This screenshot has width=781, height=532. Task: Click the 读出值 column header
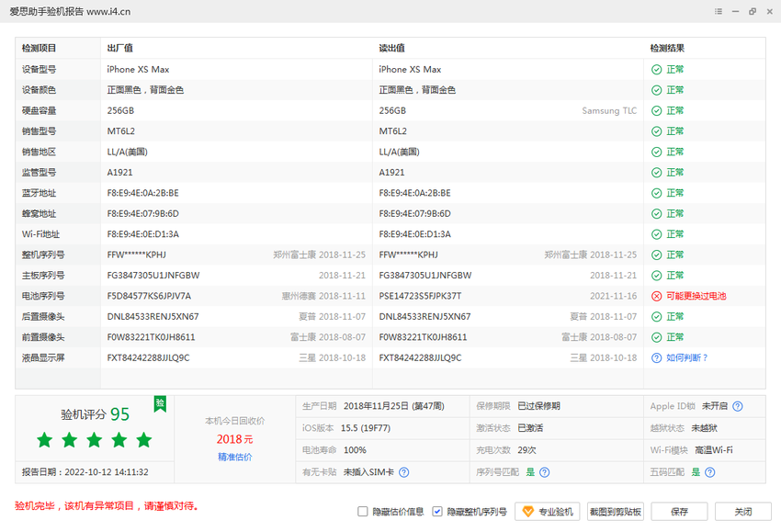[x=391, y=49]
